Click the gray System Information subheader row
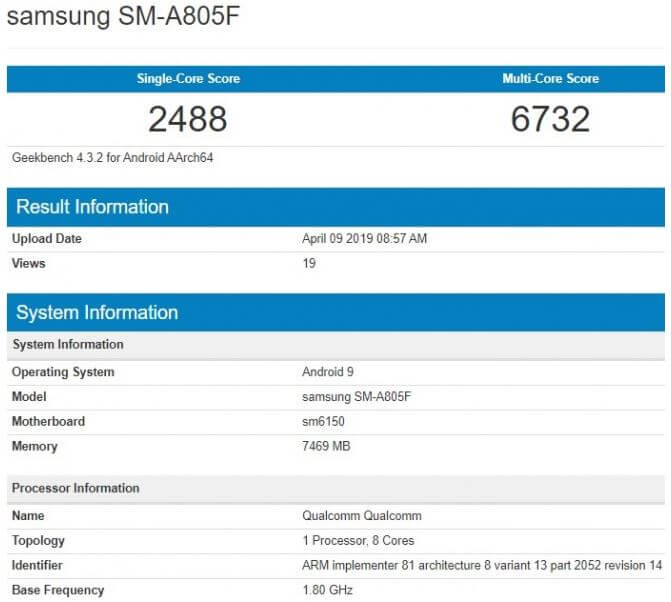671x602 pixels. [336, 345]
